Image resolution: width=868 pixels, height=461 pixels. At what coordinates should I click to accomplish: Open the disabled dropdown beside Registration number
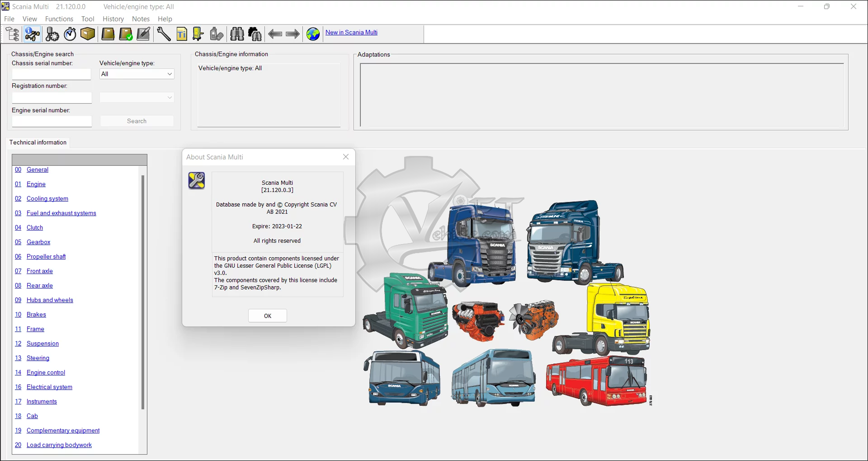[x=137, y=97]
